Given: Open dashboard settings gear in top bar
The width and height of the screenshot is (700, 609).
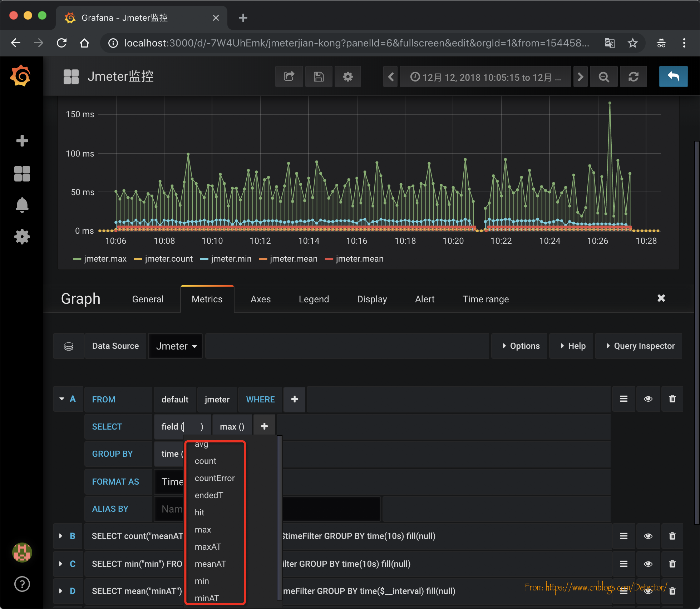Looking at the screenshot, I should click(x=347, y=76).
